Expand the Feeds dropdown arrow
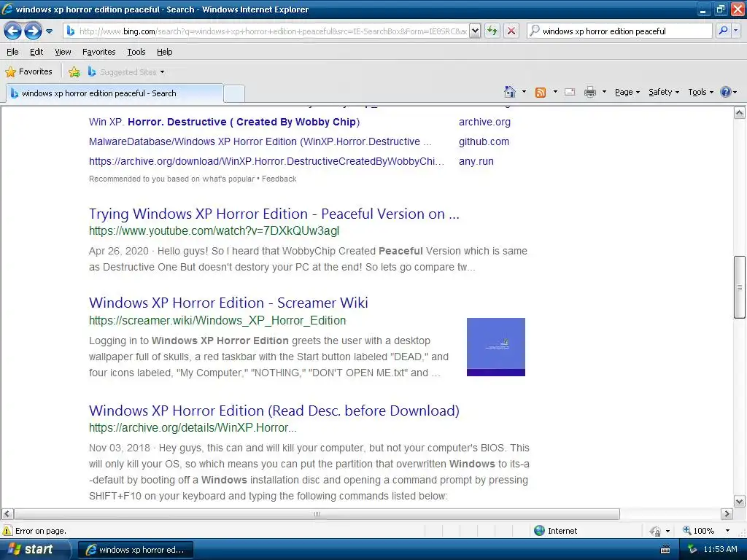This screenshot has height=560, width=747. tap(555, 92)
